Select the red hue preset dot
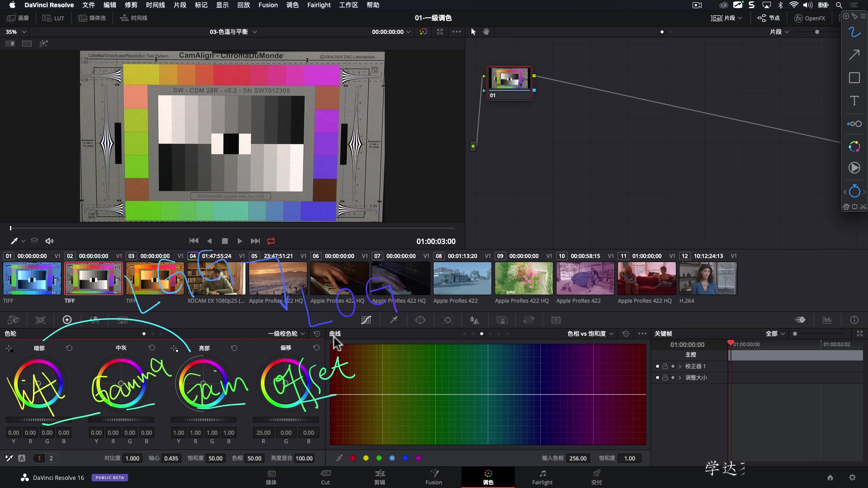The image size is (868, 488). point(353,458)
